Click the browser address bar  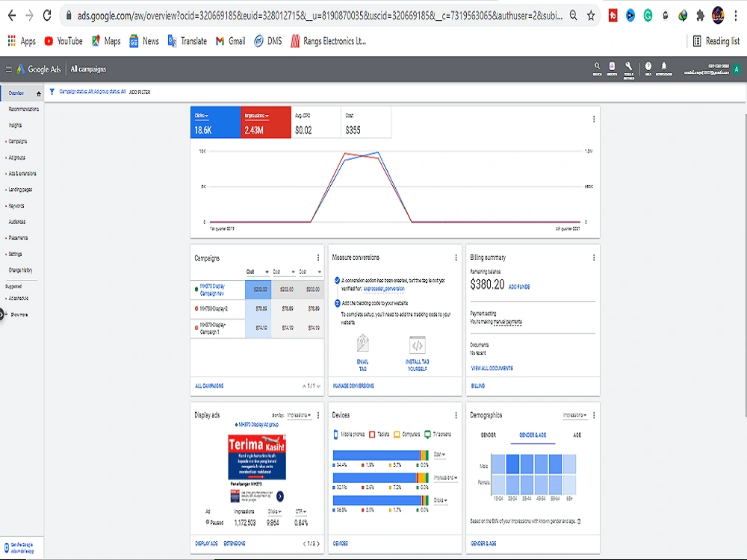click(319, 16)
